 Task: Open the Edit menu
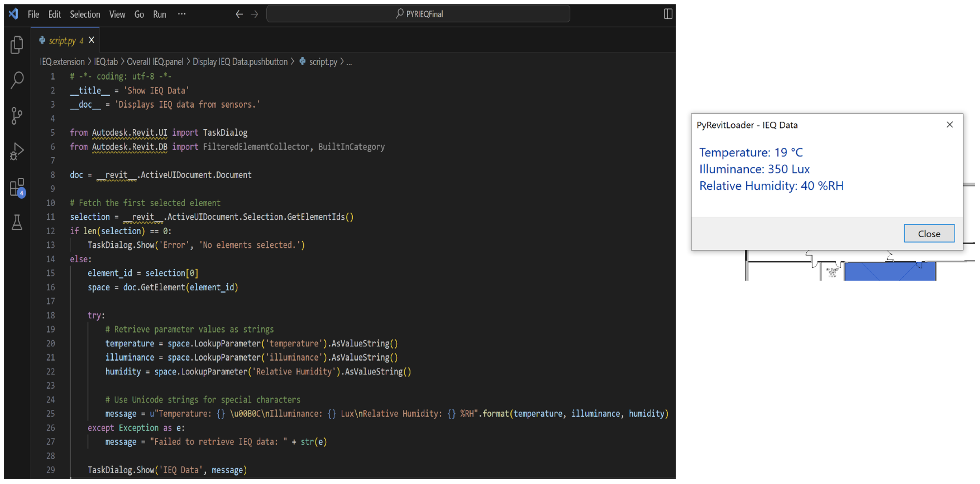pos(54,14)
